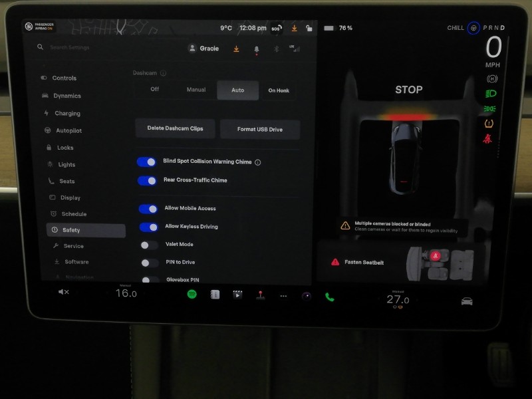Enable Valet Mode
Viewport: 532px width, 399px height.
149,244
